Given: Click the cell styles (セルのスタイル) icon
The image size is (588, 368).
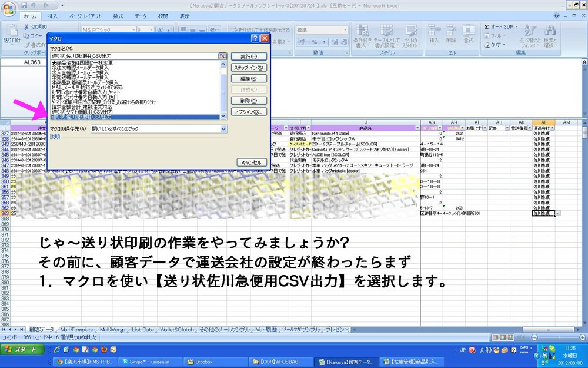Looking at the screenshot, I should pos(410,31).
